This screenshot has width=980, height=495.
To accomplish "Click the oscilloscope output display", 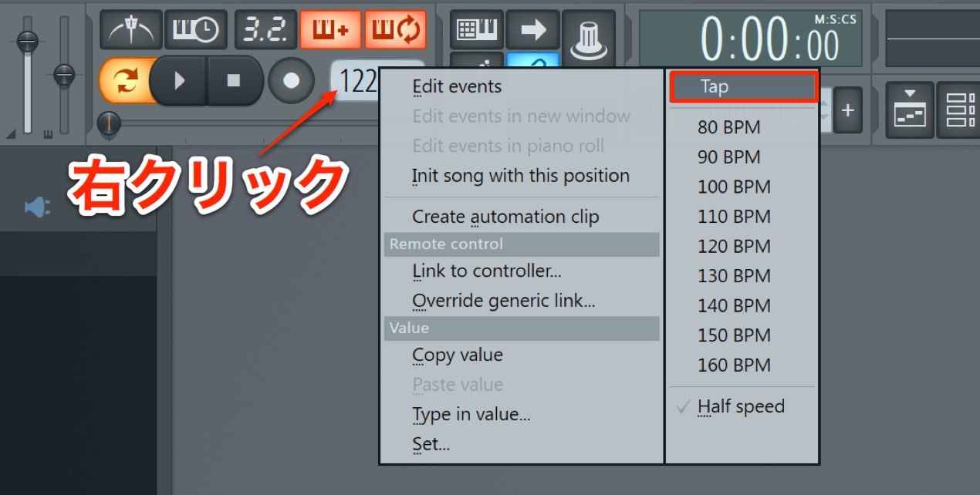I will click(932, 39).
